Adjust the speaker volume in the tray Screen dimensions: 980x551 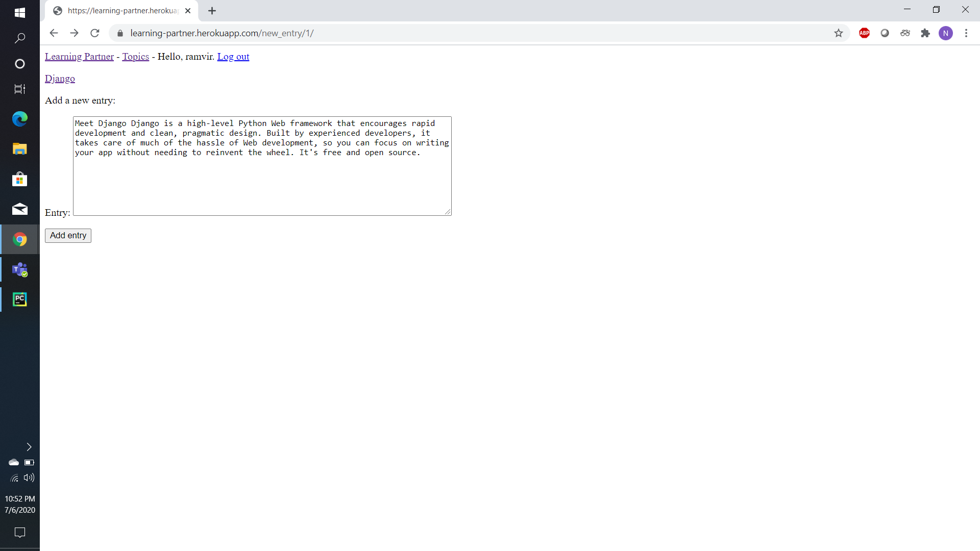[29, 478]
